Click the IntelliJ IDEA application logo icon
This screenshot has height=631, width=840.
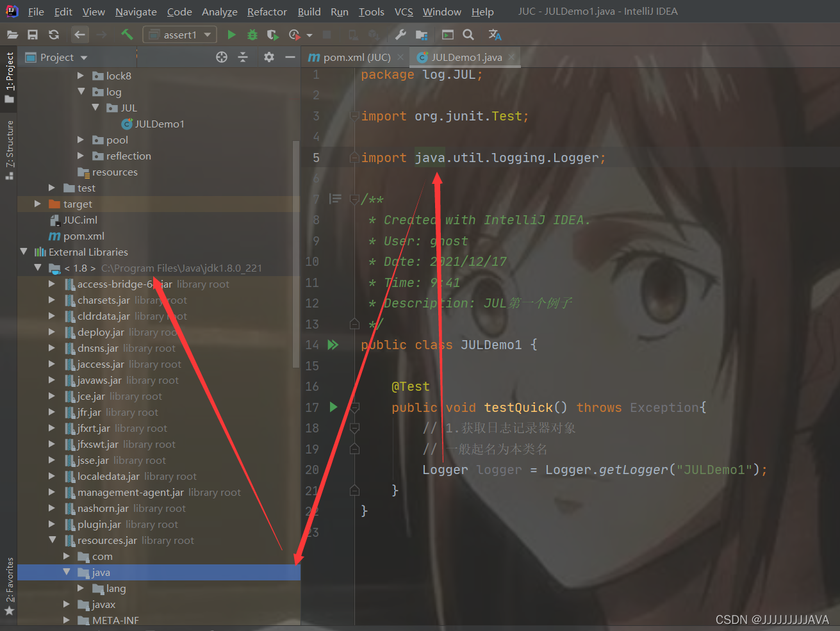tap(12, 12)
